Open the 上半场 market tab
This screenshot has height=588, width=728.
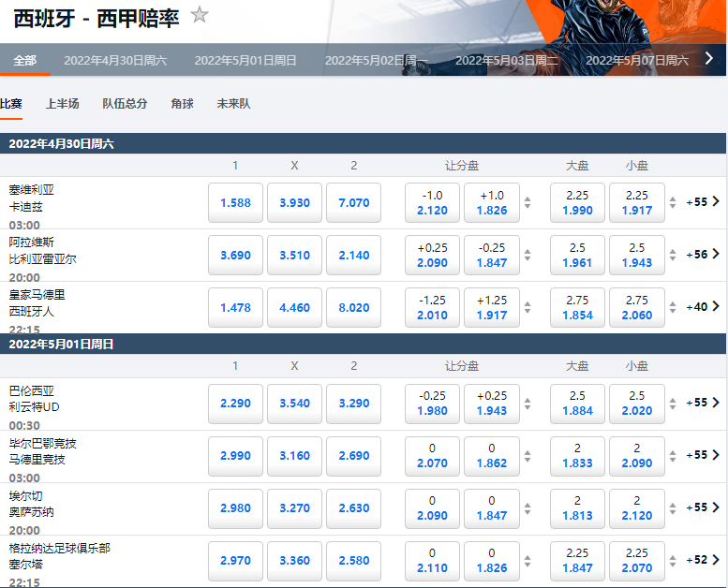63,104
